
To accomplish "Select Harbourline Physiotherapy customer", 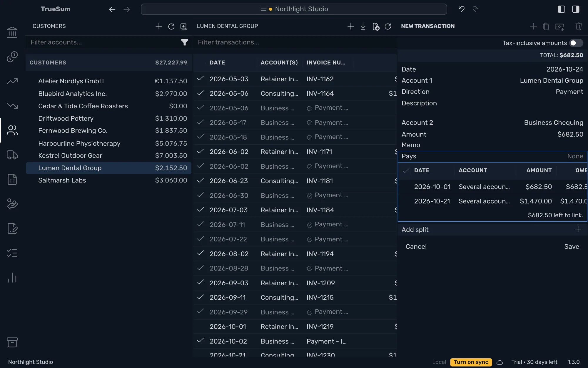I will [109, 143].
